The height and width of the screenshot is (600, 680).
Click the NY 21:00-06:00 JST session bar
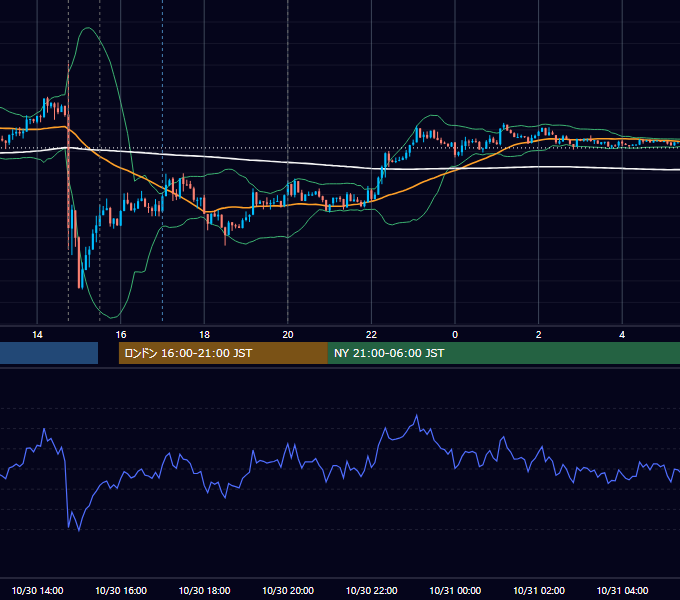coord(503,353)
